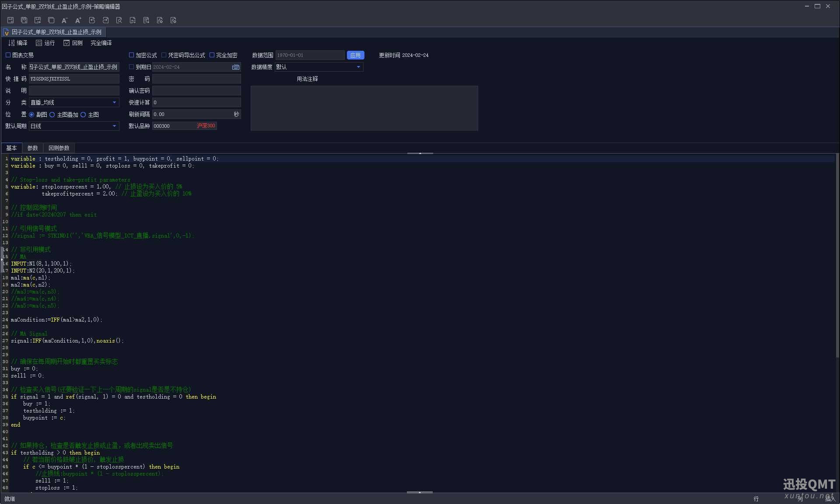Image resolution: width=840 pixels, height=504 pixels.
Task: Click the 就绪 status bar text
Action: [x=10, y=499]
